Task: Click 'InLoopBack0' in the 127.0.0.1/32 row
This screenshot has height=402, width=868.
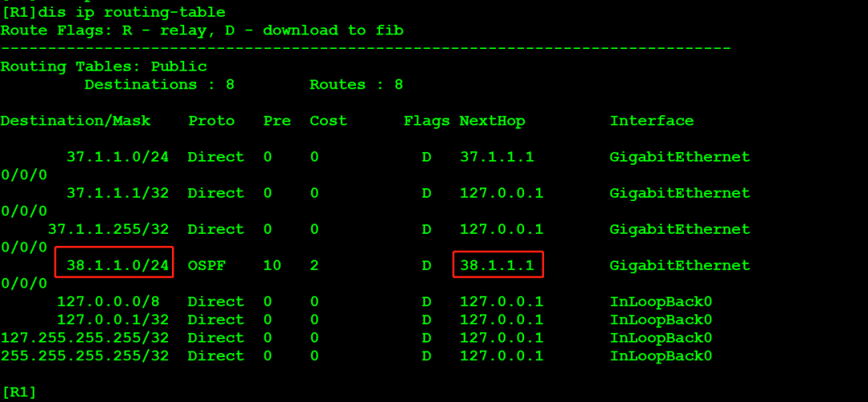Action: [661, 320]
